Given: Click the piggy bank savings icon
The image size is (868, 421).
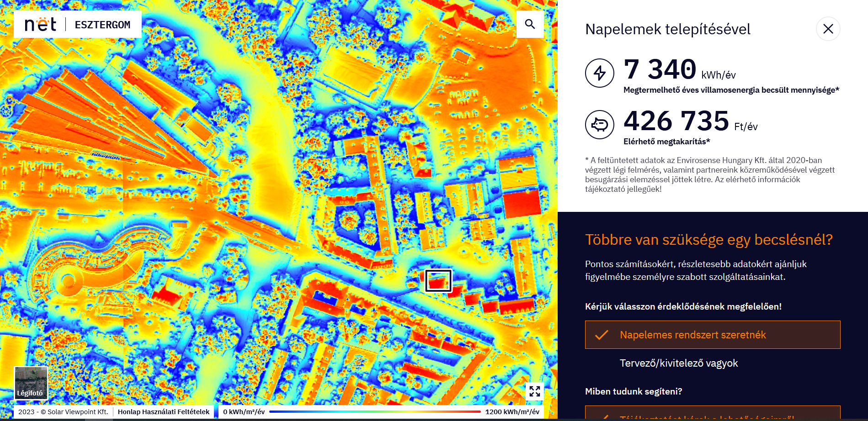Looking at the screenshot, I should tap(599, 125).
